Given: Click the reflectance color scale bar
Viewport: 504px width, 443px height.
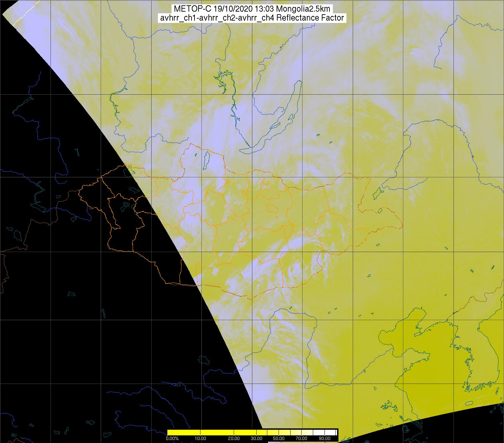Looking at the screenshot, I should (x=252, y=432).
